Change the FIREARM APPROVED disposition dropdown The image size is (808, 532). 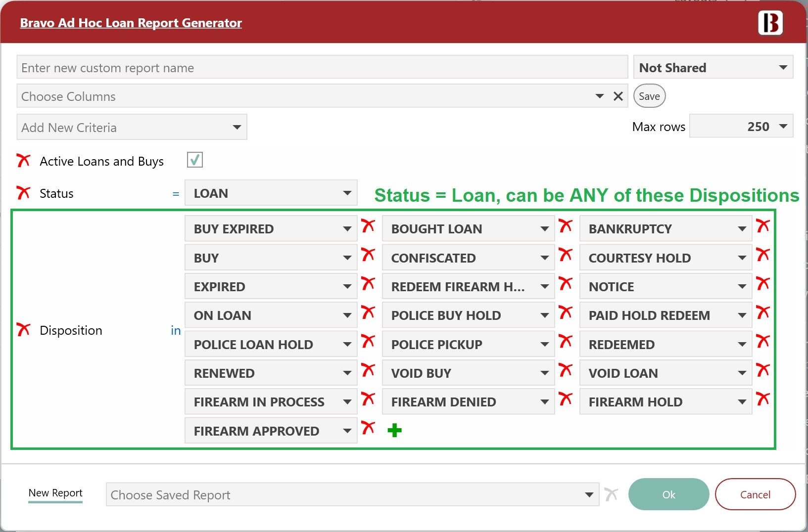click(x=271, y=431)
